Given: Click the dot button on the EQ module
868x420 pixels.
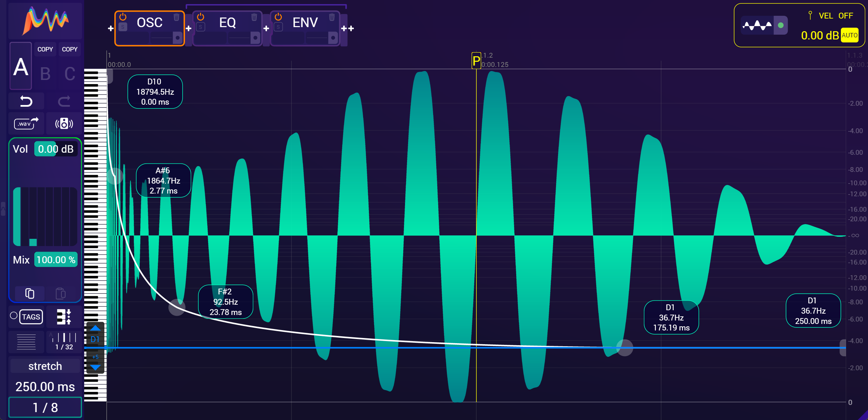Looking at the screenshot, I should (x=255, y=37).
